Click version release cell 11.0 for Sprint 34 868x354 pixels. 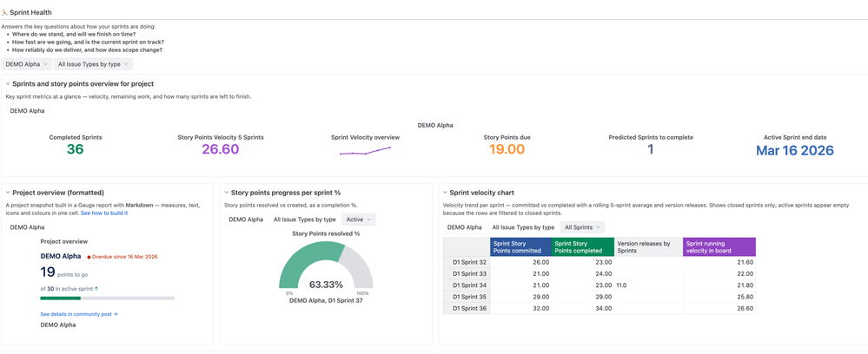coord(648,285)
